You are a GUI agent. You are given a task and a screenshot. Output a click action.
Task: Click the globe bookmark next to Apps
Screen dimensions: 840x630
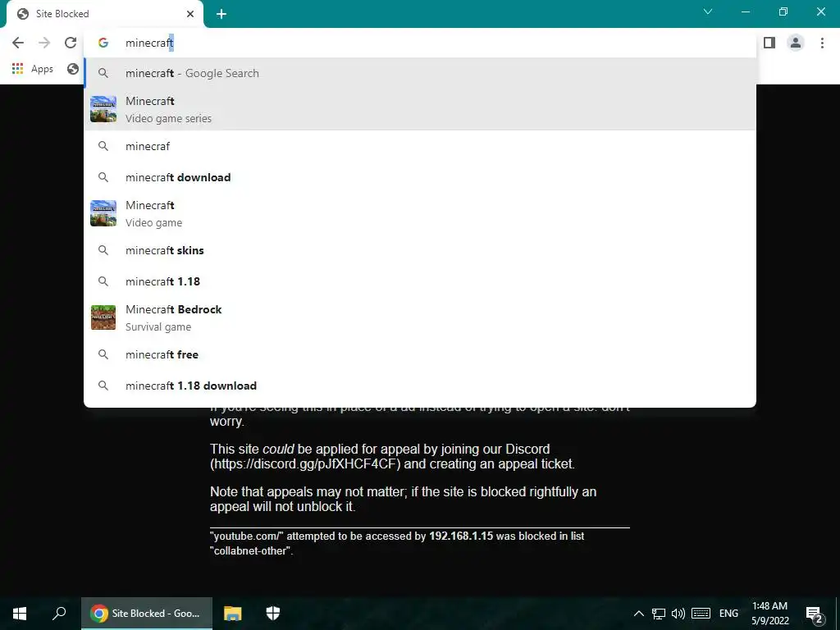point(73,69)
